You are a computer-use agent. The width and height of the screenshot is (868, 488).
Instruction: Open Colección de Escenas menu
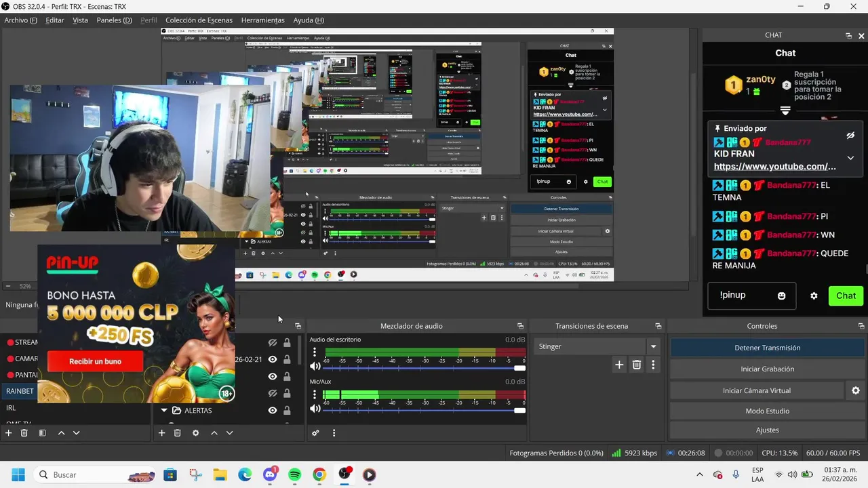click(x=199, y=20)
